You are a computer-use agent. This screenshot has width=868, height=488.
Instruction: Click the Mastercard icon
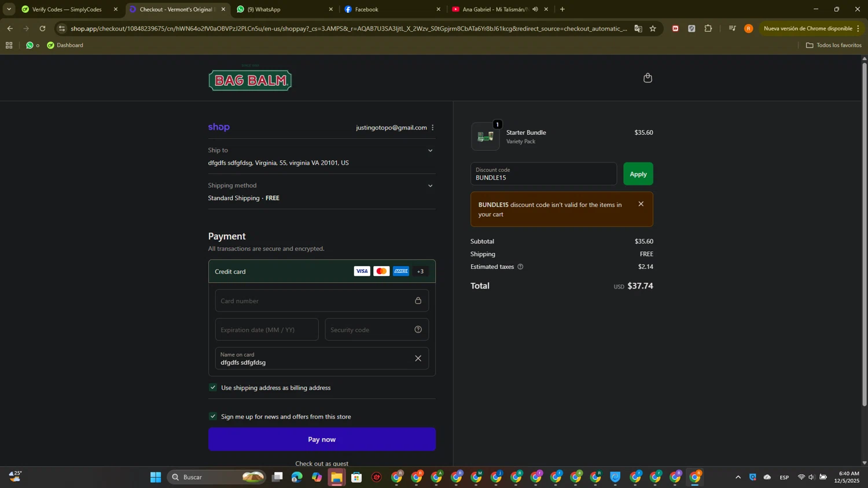381,271
